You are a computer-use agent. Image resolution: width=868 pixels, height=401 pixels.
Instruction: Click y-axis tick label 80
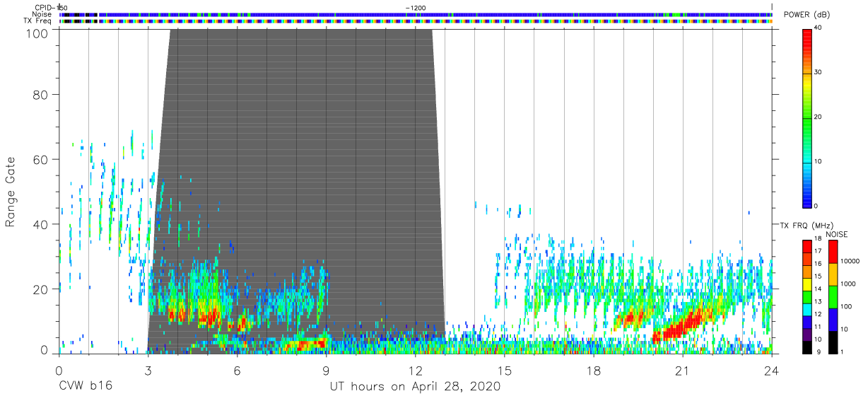pos(40,95)
